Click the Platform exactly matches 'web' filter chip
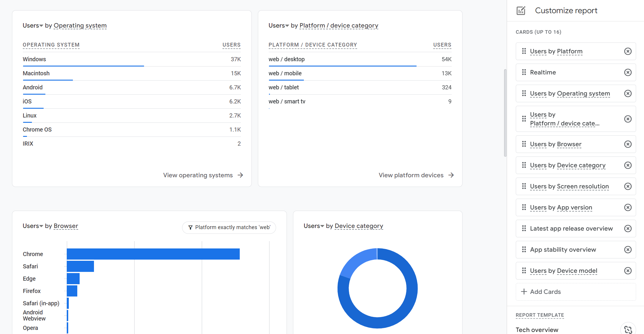644x334 pixels. (229, 227)
